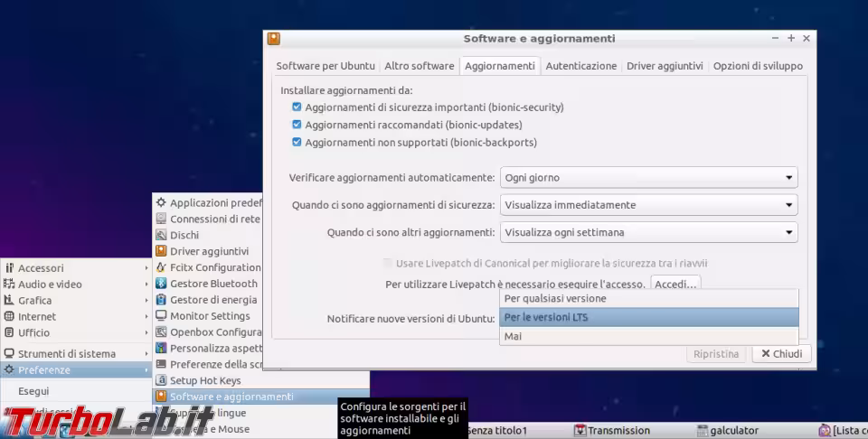This screenshot has height=439, width=868.
Task: Open the Audio e video category
Action: (x=76, y=285)
